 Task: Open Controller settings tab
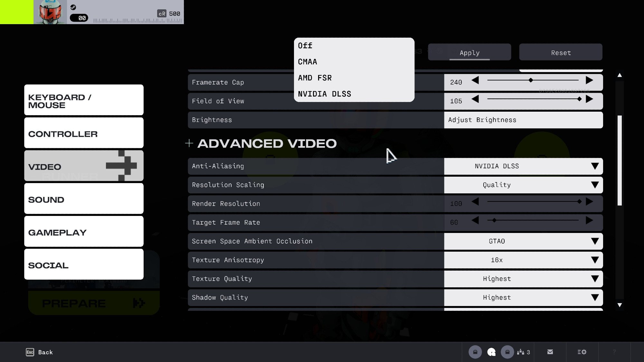(x=84, y=133)
